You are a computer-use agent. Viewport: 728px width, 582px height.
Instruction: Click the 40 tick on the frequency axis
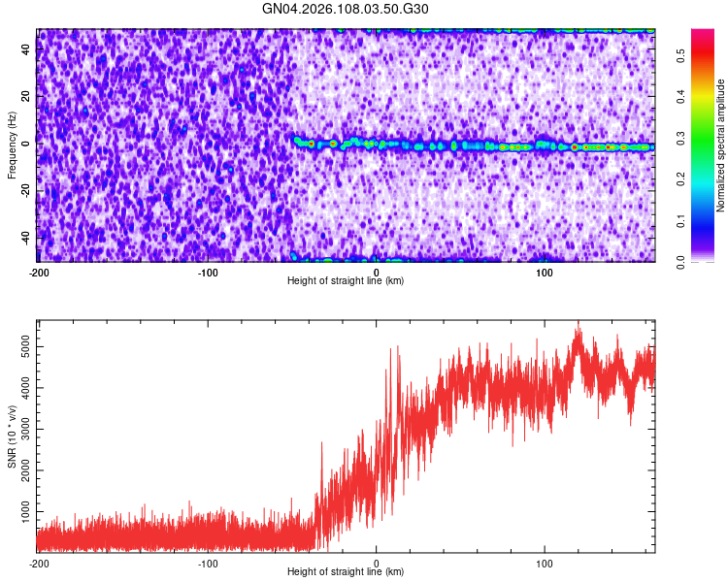26,49
